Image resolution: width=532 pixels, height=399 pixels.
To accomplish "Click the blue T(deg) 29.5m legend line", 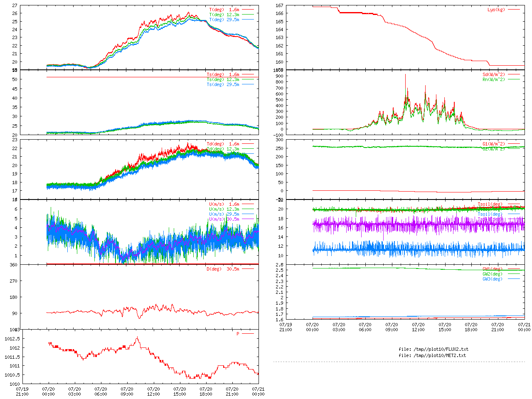I will 248,20.
